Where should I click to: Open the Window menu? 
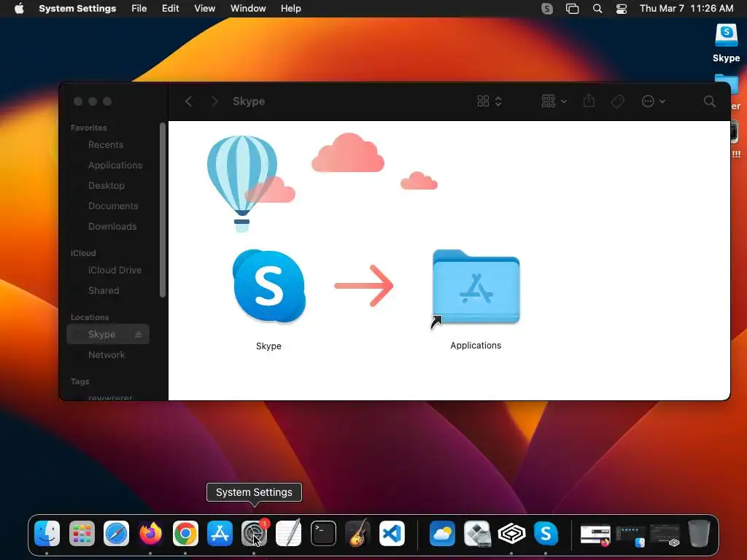pos(248,9)
